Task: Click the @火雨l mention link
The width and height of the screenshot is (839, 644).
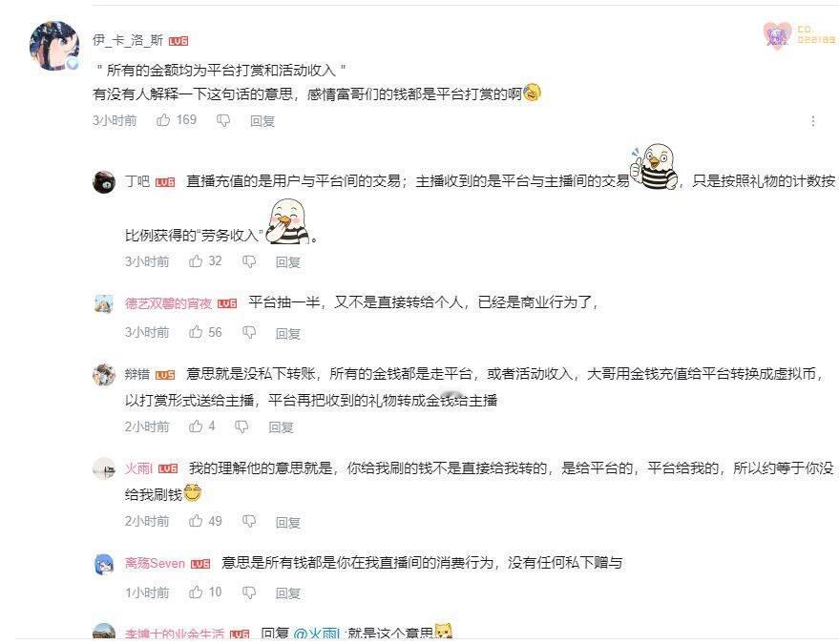Action: point(316,634)
